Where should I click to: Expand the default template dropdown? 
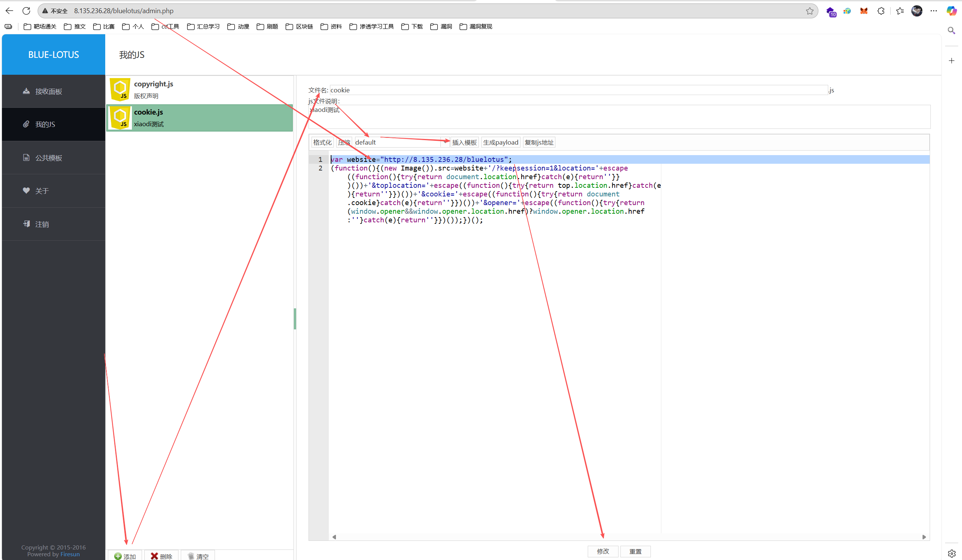[x=401, y=142]
